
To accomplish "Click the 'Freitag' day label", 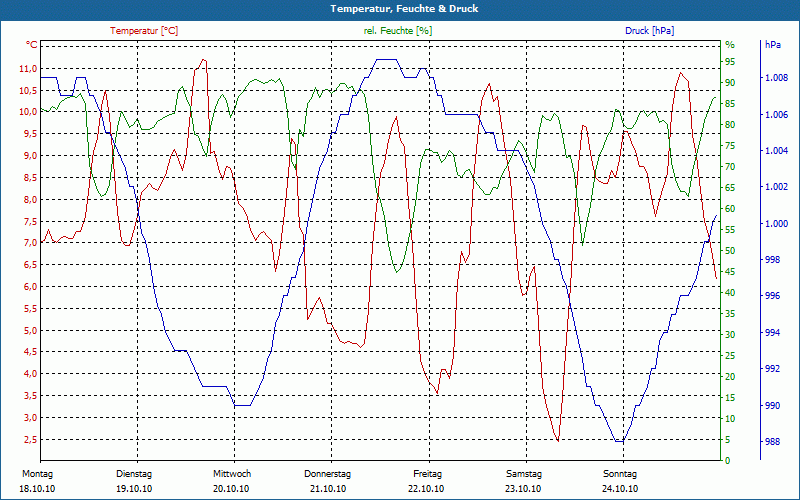I will pyautogui.click(x=428, y=474).
